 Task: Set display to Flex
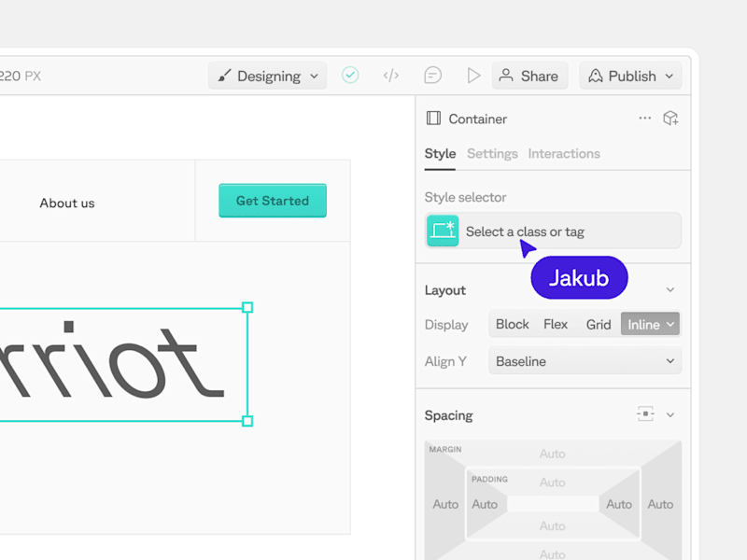[x=556, y=324]
